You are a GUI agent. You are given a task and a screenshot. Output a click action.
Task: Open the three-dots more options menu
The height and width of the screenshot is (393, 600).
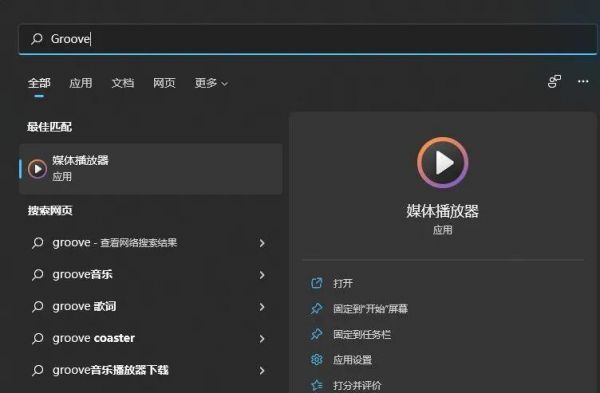[583, 82]
